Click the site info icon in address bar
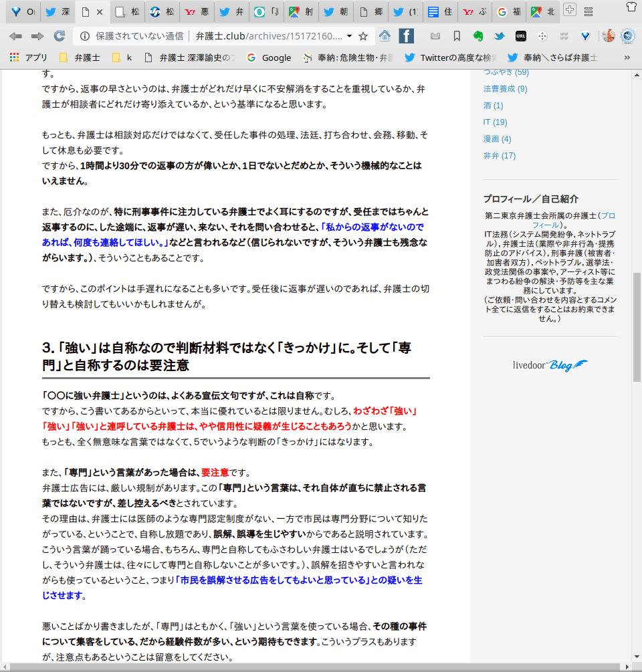Viewport: 642px width, 672px height. [x=85, y=36]
